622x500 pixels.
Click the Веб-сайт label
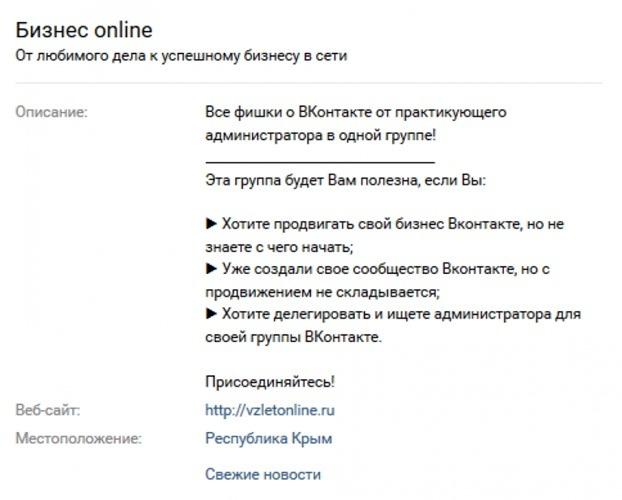tap(48, 410)
